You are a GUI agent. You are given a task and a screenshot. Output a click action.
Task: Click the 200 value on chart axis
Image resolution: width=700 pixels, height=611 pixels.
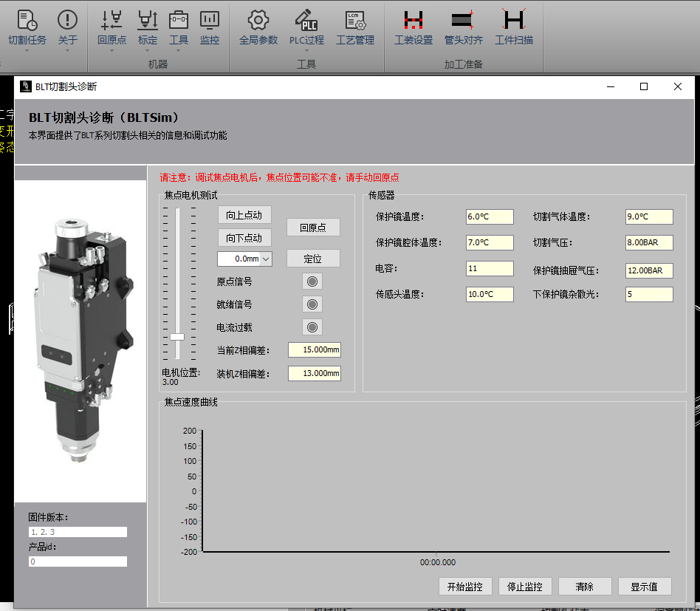(190, 431)
